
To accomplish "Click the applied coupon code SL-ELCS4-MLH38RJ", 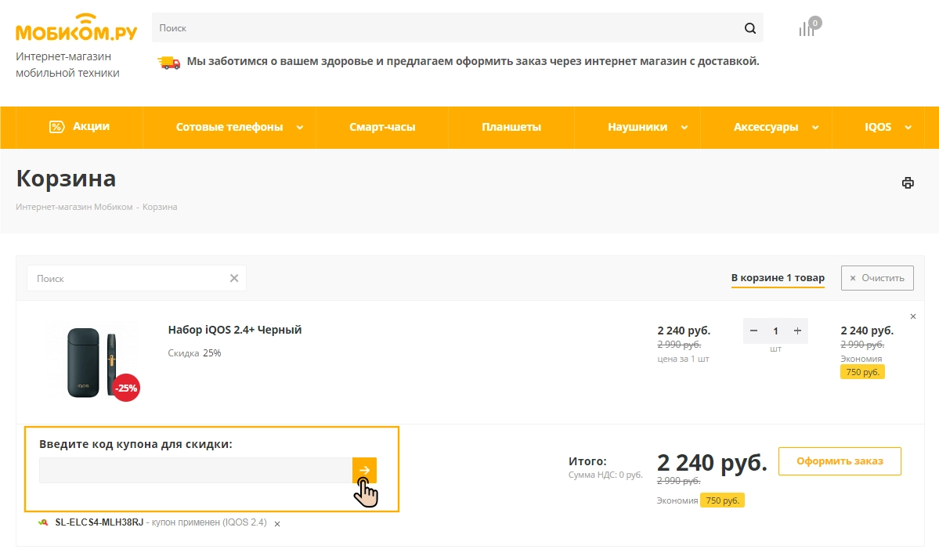I will point(99,522).
